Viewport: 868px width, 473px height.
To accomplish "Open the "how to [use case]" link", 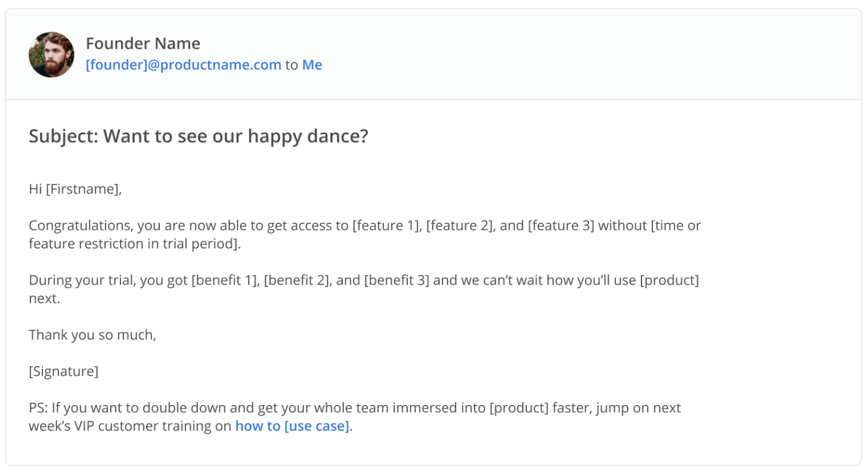I will pyautogui.click(x=292, y=426).
